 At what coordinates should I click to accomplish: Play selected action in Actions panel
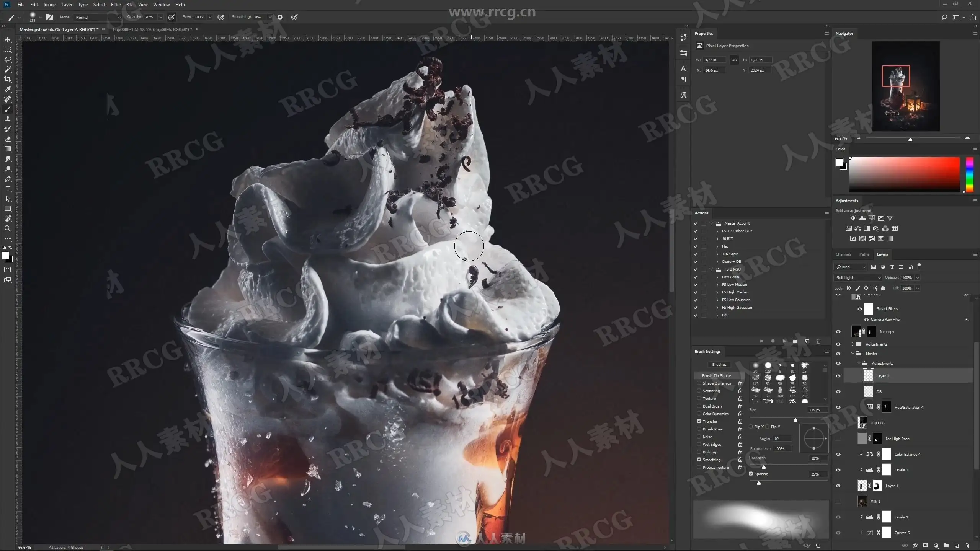[784, 341]
